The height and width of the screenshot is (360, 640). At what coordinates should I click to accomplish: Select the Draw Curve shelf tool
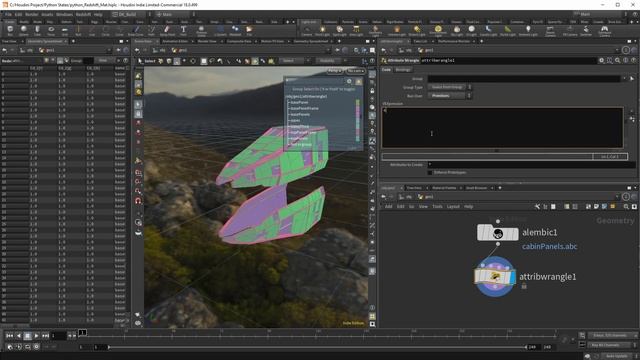[136, 30]
